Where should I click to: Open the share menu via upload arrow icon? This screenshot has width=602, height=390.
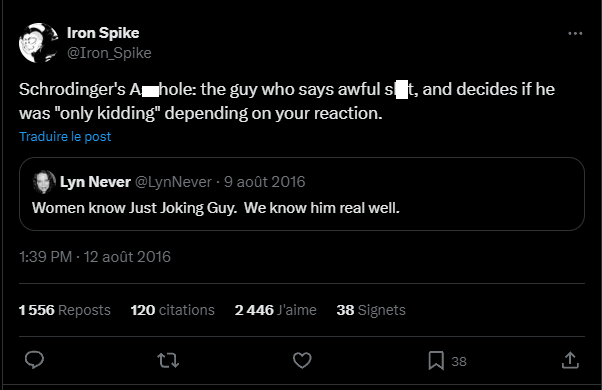click(x=570, y=360)
